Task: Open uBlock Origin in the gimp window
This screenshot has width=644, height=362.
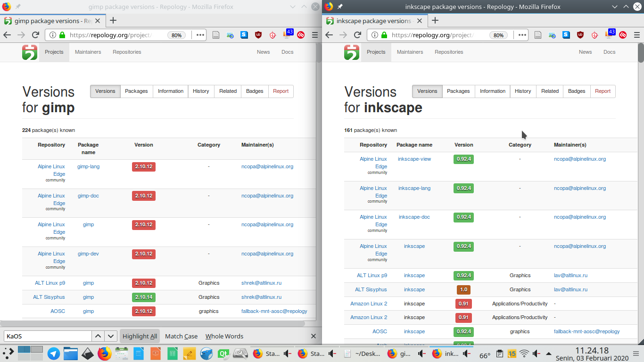Action: tap(258, 35)
